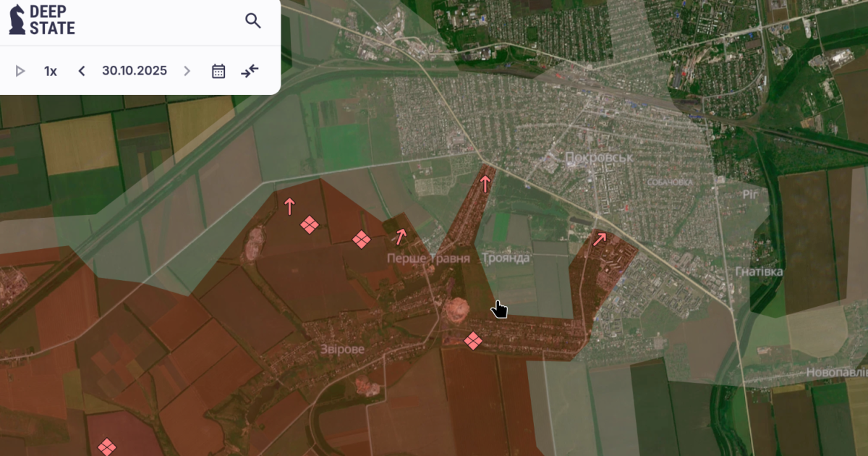
Task: Open the diamond unit marker below Троянда
Action: coord(473,340)
